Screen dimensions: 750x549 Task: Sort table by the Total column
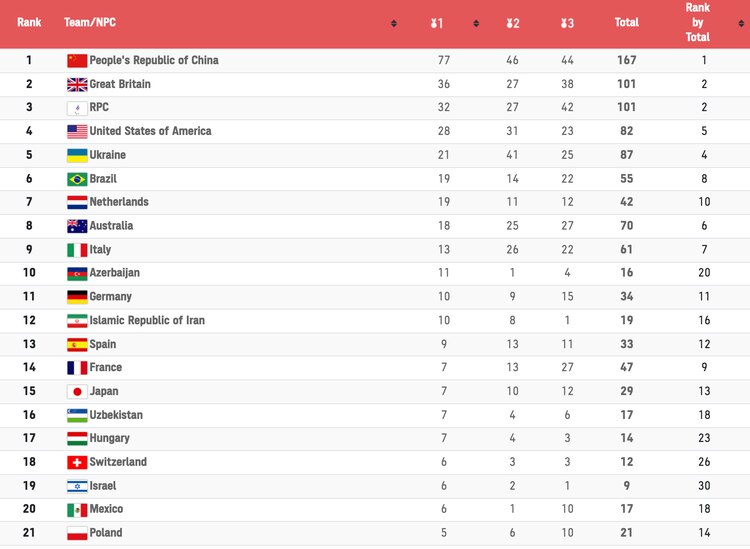pos(627,22)
